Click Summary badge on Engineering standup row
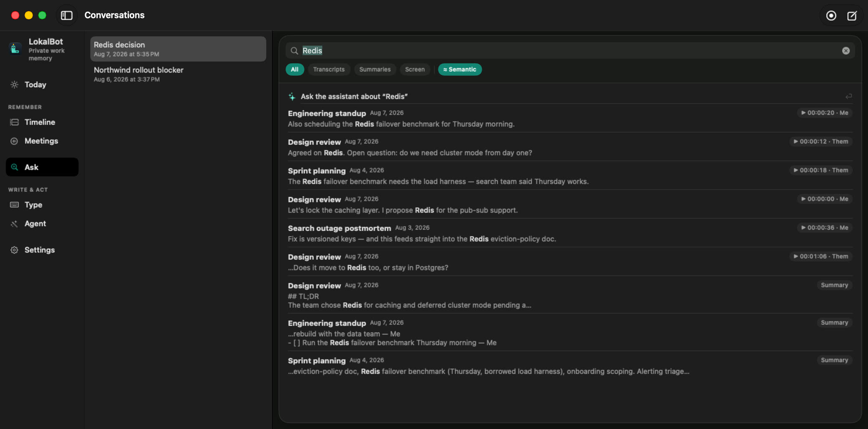This screenshot has width=868, height=429. click(834, 323)
